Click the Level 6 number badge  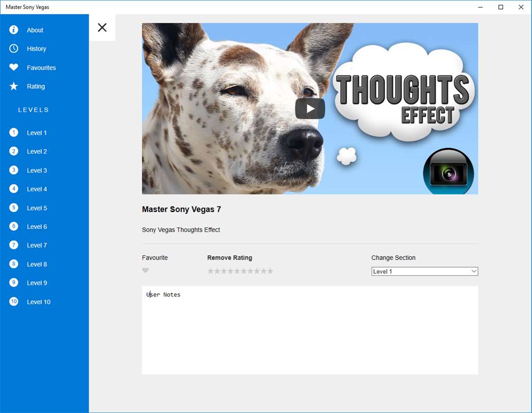tap(14, 226)
